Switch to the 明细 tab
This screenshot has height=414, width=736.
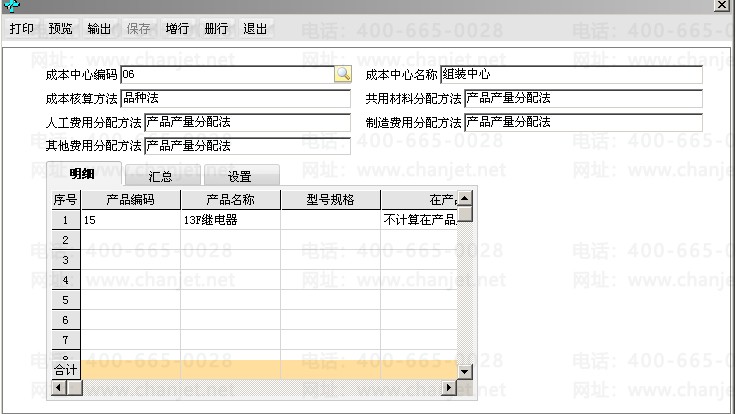pos(83,174)
